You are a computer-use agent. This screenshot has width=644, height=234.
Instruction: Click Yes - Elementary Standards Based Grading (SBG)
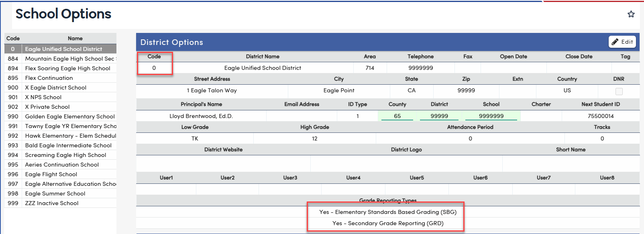point(388,212)
